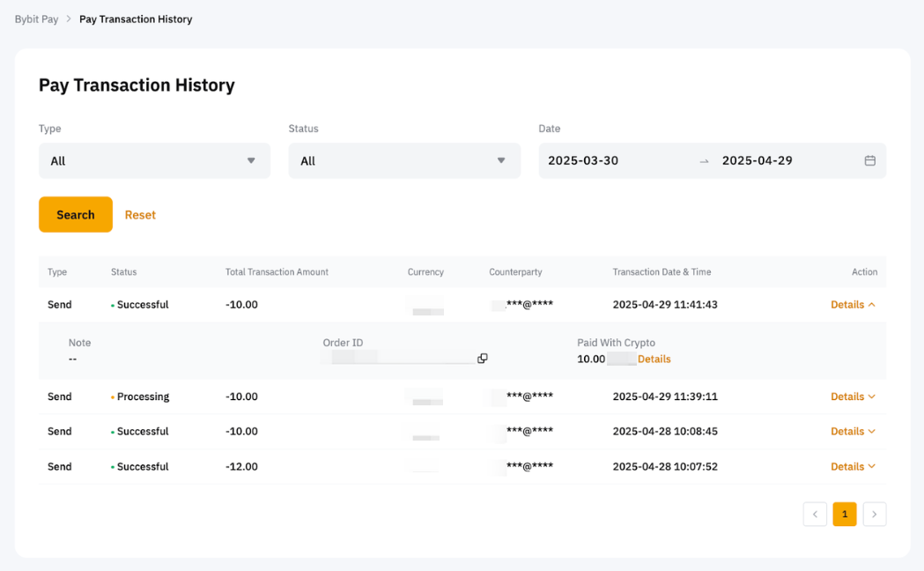The height and width of the screenshot is (571, 924).
Task: Expand details of Processing transaction
Action: coord(853,397)
